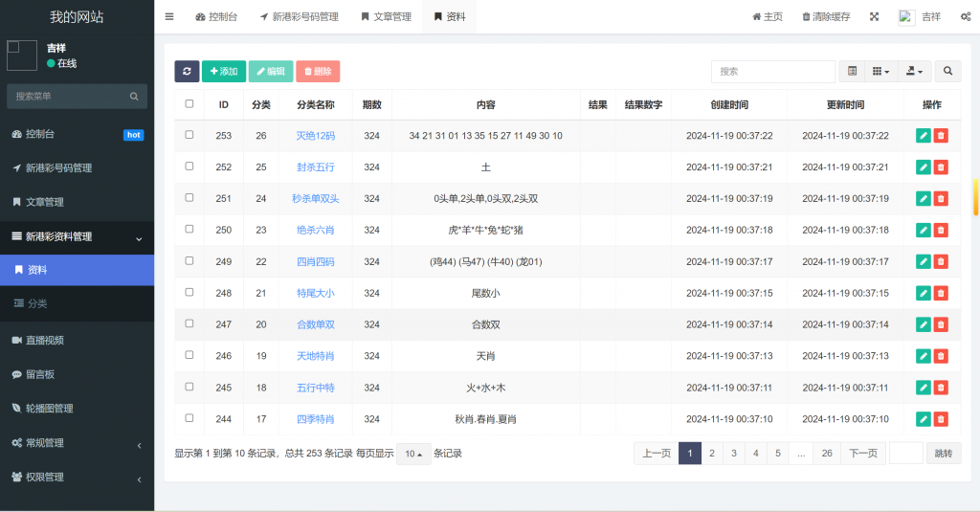
Task: Tick the checkbox for row ID 252
Action: tap(189, 167)
